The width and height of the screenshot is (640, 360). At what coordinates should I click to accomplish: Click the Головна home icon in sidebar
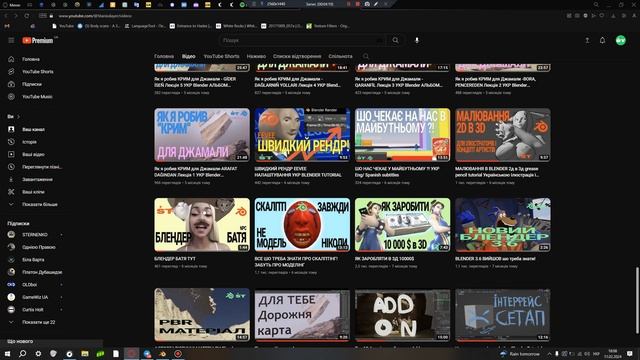[11, 59]
